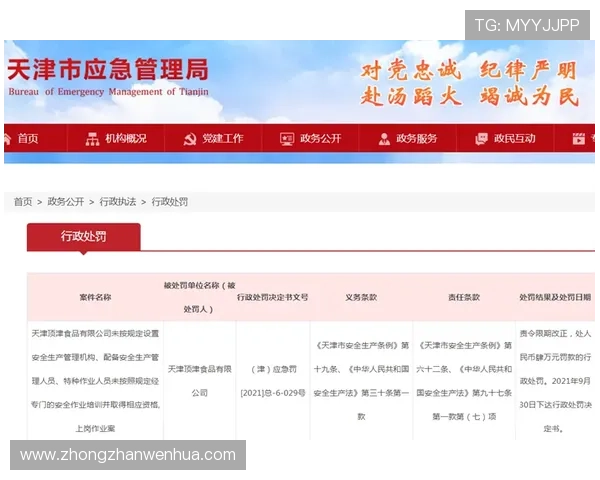
Task: Click the slogan 赴汤蹈火 竭诚为民 in banner
Action: coord(470,96)
